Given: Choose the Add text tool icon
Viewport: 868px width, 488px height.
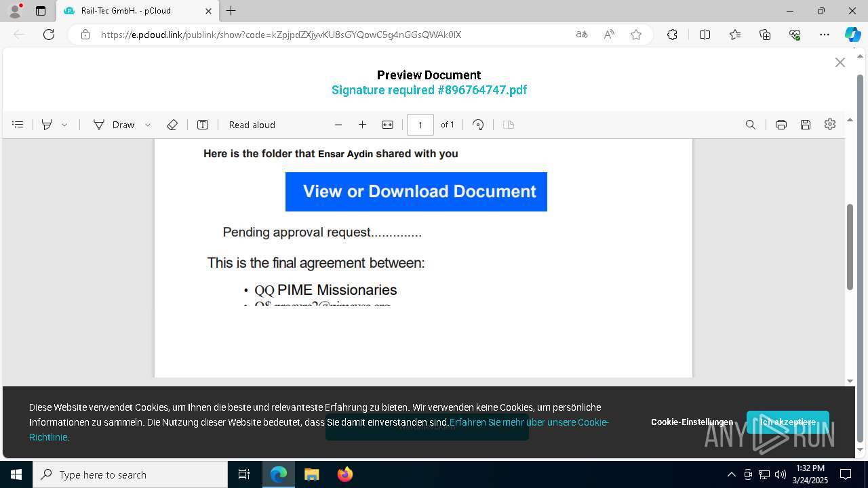Looking at the screenshot, I should (x=202, y=125).
